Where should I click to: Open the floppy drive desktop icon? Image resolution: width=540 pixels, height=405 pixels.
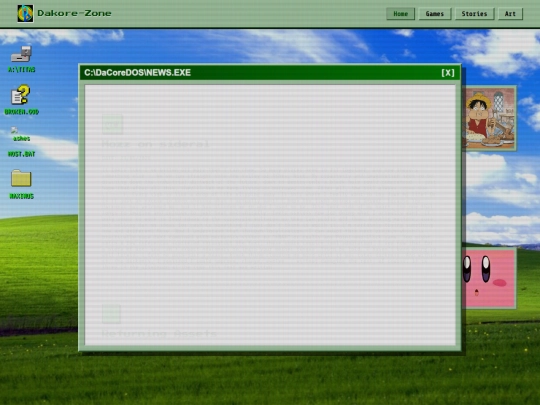pos(21,54)
